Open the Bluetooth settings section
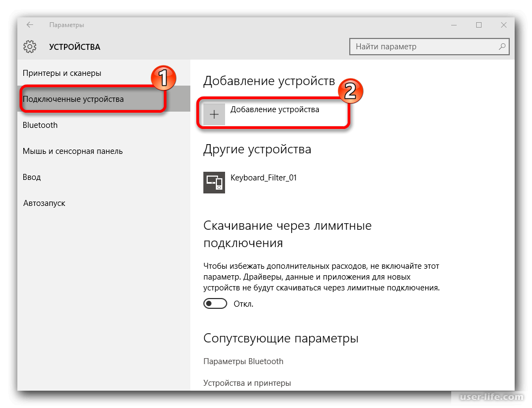Screen dimensions: 532x408 click(x=104, y=125)
